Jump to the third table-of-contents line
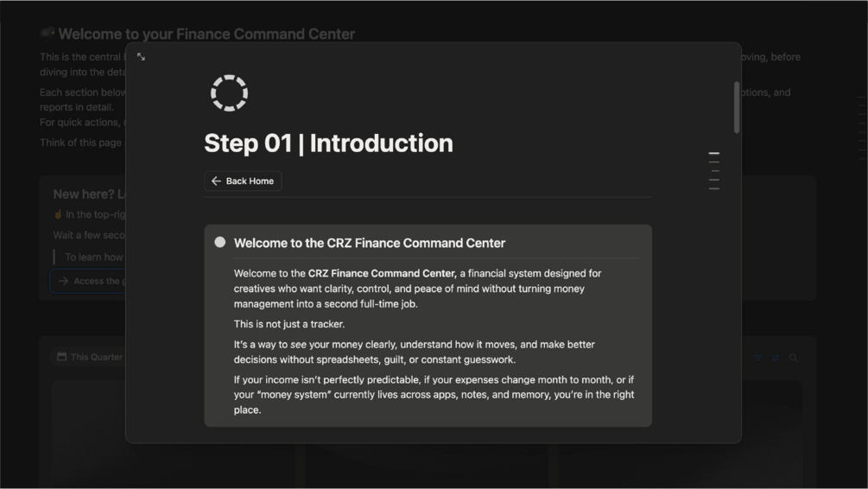 tap(713, 171)
